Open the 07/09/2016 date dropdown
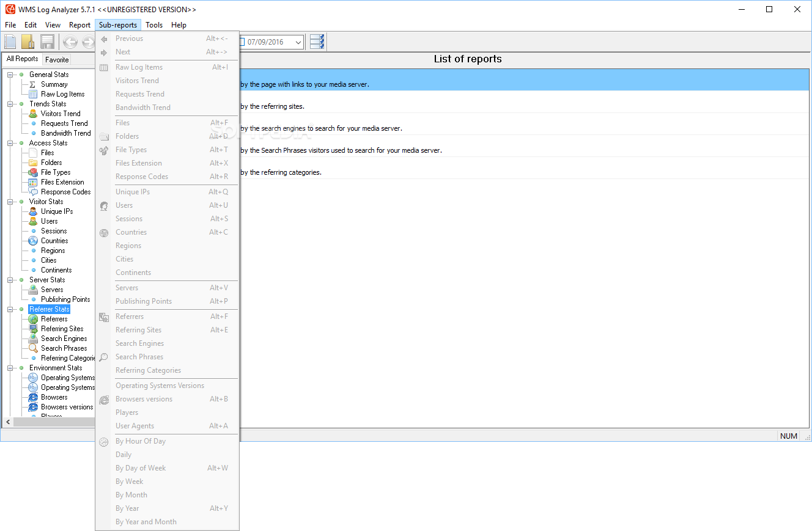This screenshot has height=531, width=812. pyautogui.click(x=298, y=42)
